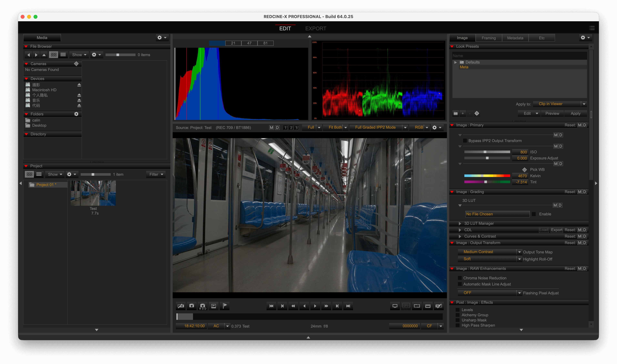
Task: Toggle Bypass IPP2 Output Transform checkbox
Action: [x=465, y=141]
